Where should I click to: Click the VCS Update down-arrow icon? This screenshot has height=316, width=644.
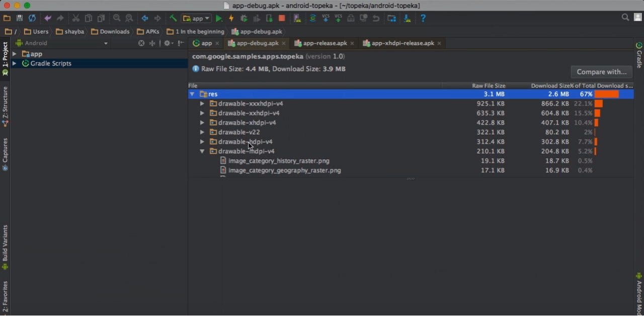325,18
